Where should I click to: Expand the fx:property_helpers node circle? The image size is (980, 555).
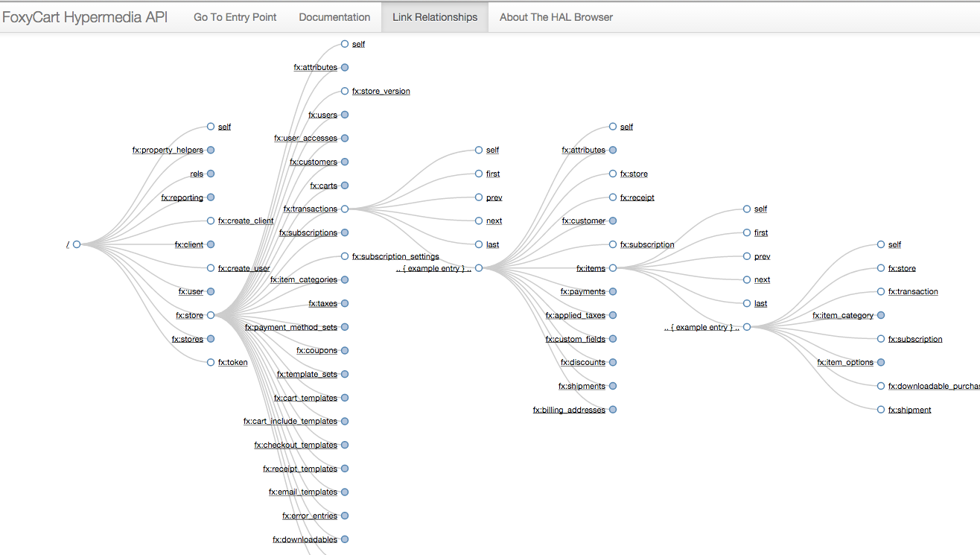point(211,150)
